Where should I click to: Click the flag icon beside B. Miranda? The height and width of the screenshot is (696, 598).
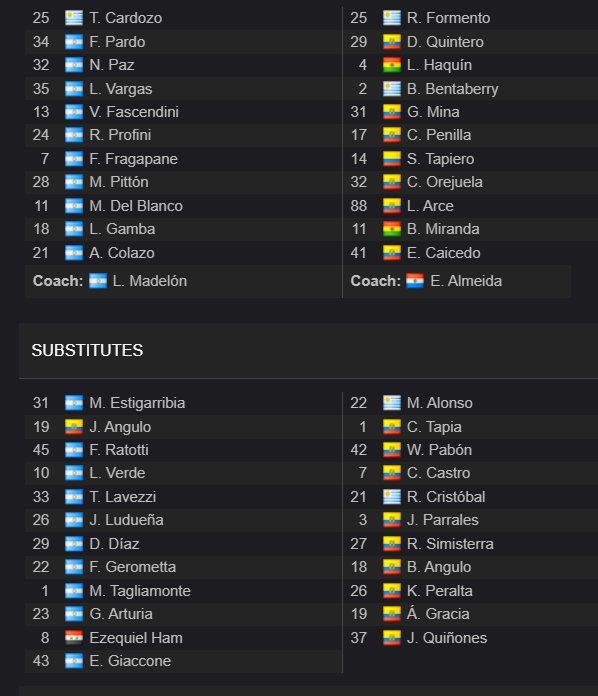[392, 229]
